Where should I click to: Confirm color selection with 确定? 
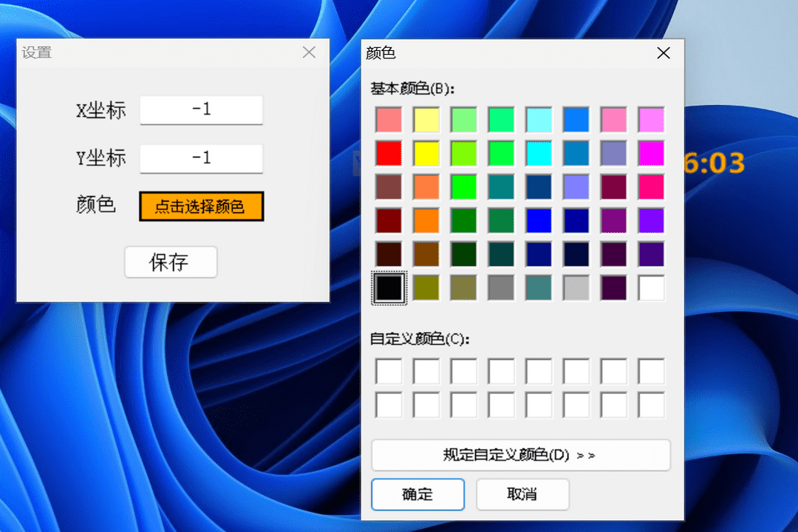pos(417,494)
